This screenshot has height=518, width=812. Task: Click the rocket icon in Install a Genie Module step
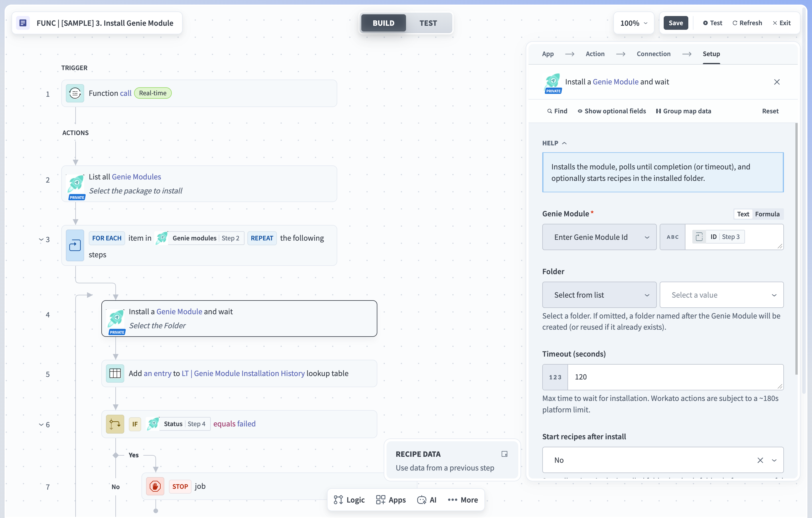pos(116,319)
